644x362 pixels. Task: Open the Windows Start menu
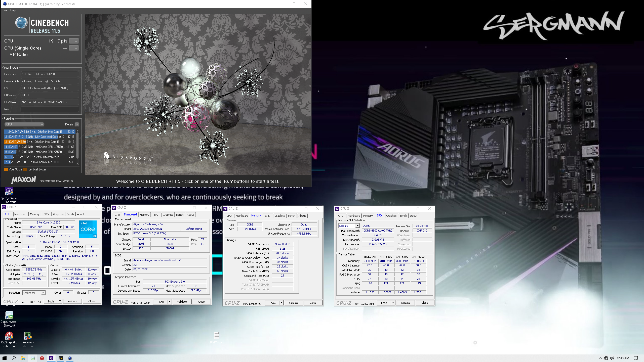(5, 358)
